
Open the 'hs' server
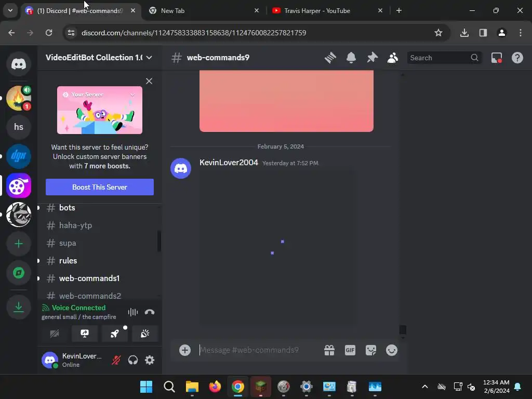[19, 127]
